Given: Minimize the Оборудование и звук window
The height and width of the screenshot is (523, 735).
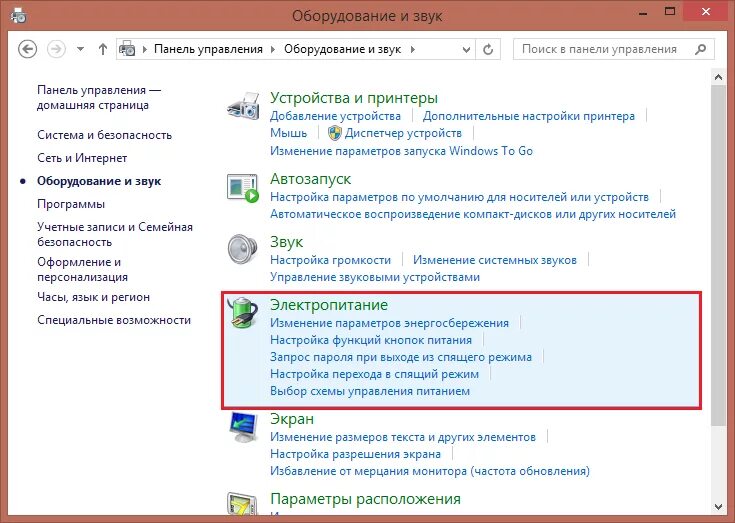Looking at the screenshot, I should point(643,12).
